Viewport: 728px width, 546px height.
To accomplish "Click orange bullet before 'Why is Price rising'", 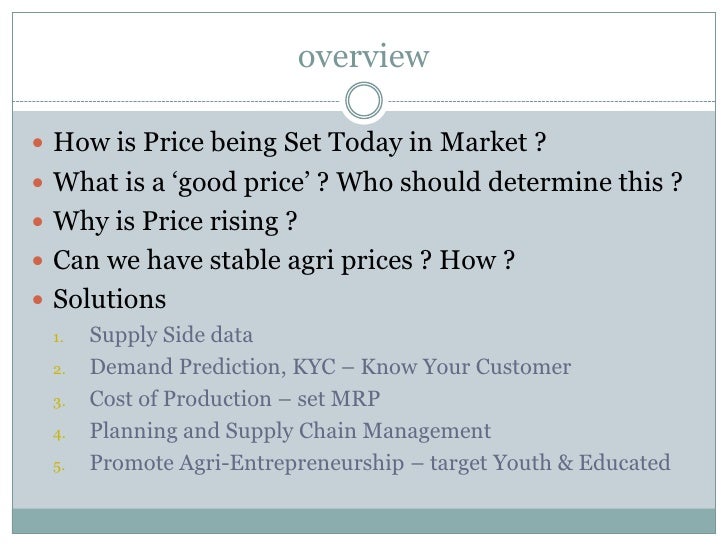I will click(x=38, y=221).
